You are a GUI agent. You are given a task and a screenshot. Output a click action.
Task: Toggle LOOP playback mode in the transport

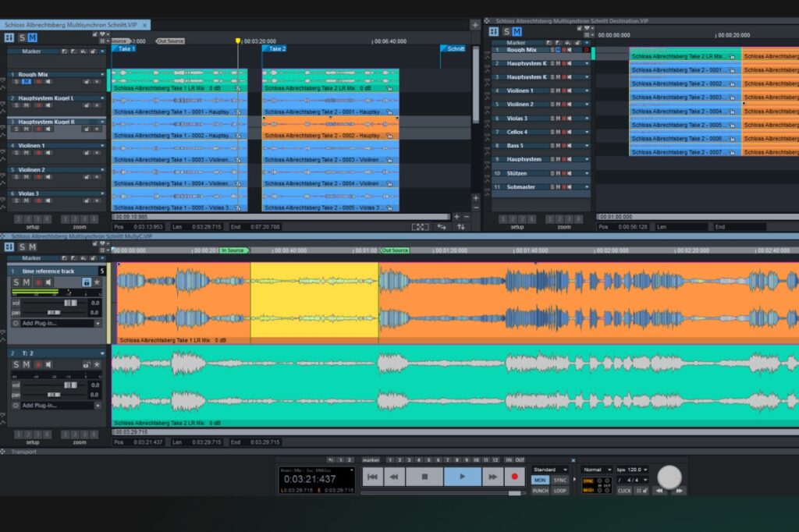(x=560, y=491)
